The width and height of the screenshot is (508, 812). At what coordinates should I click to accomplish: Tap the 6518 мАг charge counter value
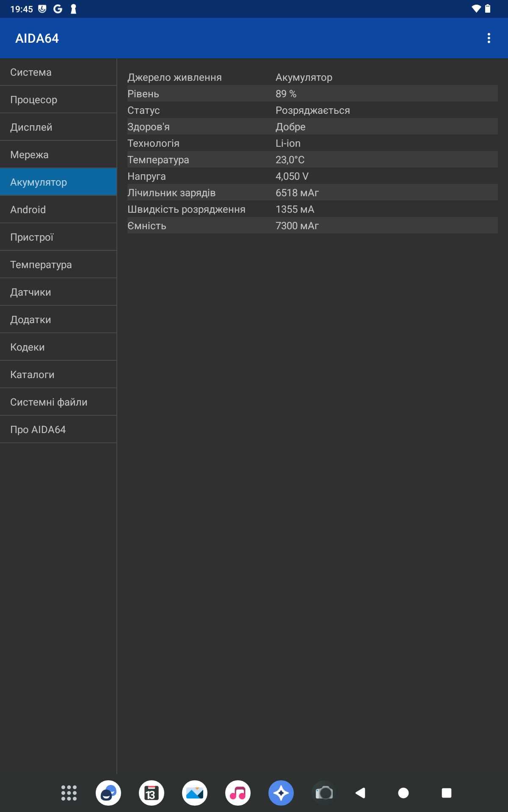[x=297, y=193]
